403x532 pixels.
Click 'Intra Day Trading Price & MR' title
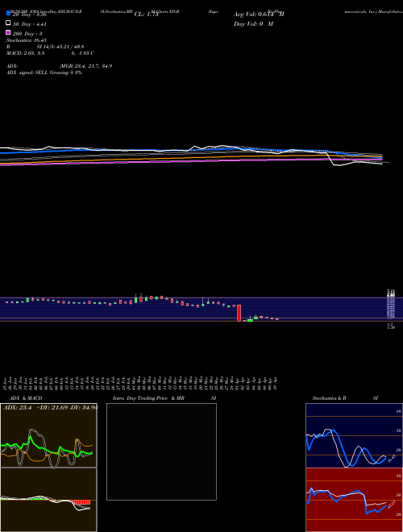tap(148, 398)
